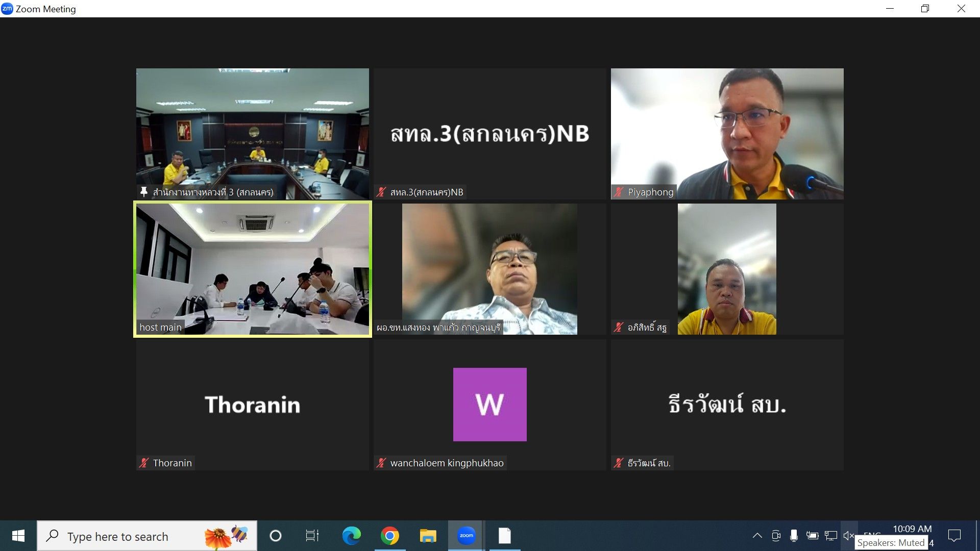Toggle the muted speakers volume icon
This screenshot has width=980, height=551.
click(848, 535)
